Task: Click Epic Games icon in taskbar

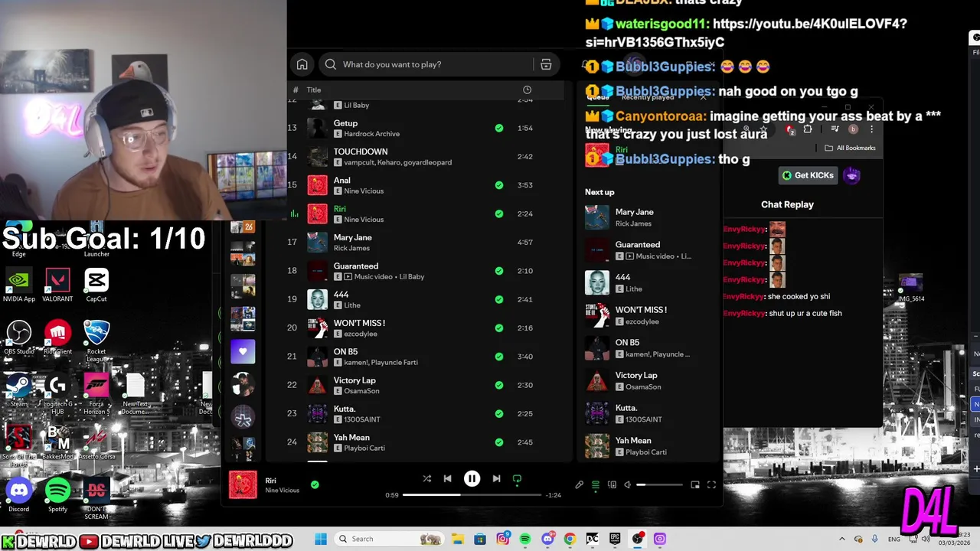Action: (x=615, y=539)
